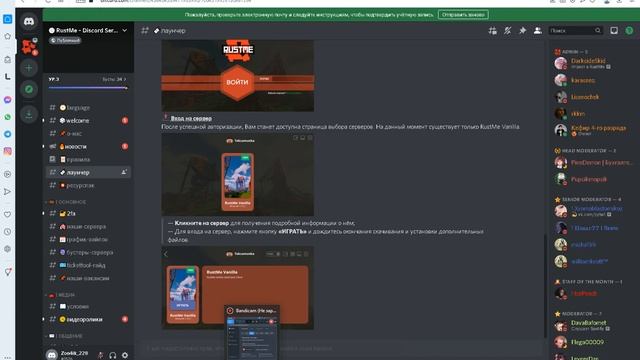Open RustMe login screenshot with ВОЙТИ
Viewport: 640px width, 360px height.
[x=238, y=76]
